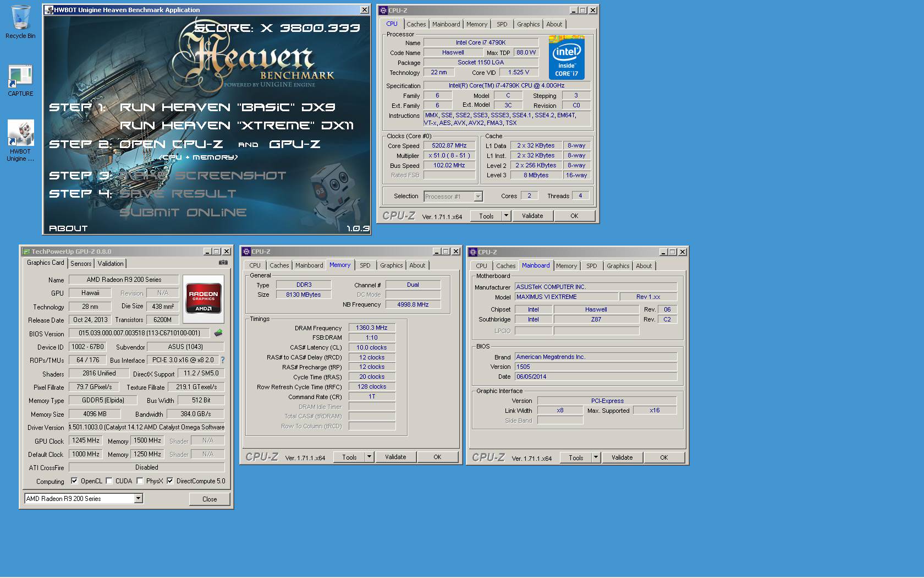Click OPEN CPU-Z in Heaven step 2

[171, 144]
